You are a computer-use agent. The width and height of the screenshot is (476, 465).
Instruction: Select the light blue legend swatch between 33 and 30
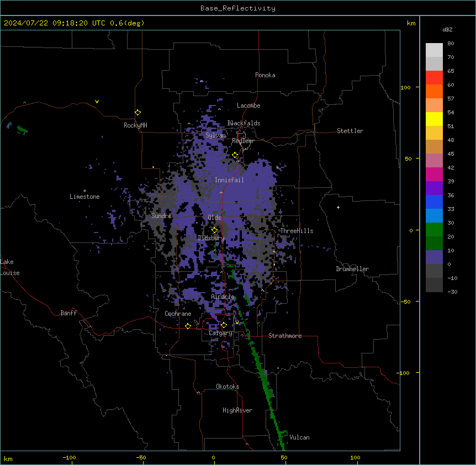(434, 216)
